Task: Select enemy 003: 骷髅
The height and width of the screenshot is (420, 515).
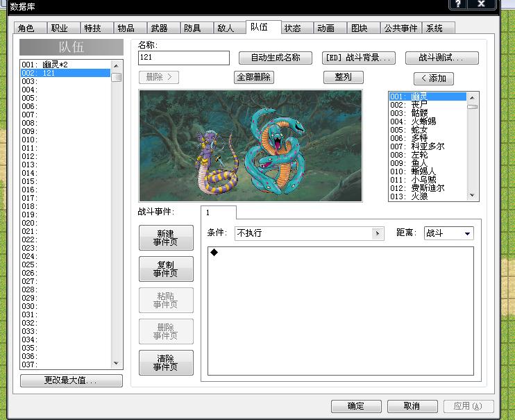Action: [428, 113]
